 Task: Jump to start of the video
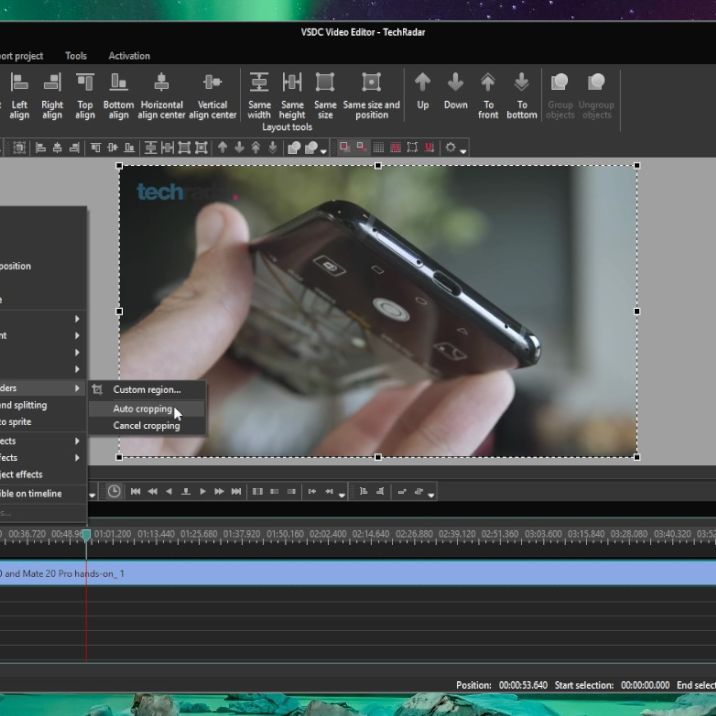coord(136,491)
